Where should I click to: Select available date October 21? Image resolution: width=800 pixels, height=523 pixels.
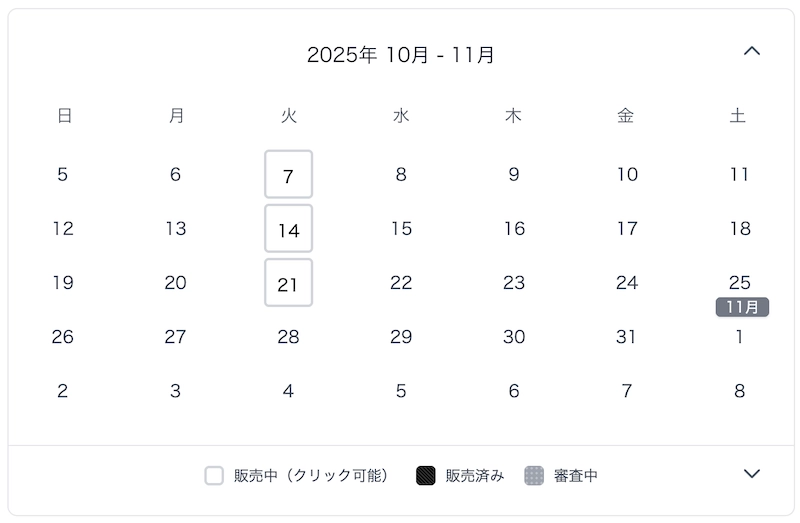tap(288, 283)
